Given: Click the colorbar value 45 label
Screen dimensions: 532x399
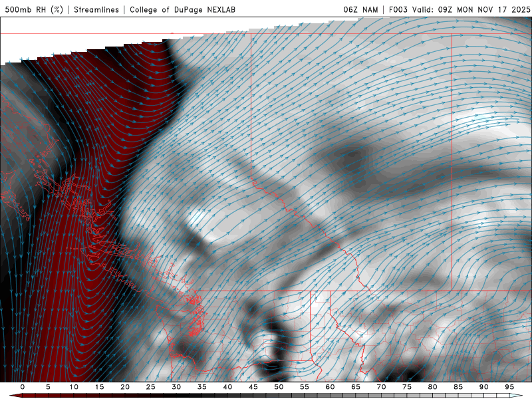Looking at the screenshot, I should pos(253,387).
